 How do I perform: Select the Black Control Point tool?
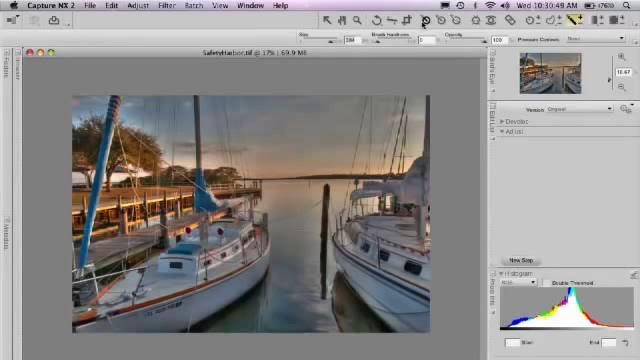click(426, 20)
